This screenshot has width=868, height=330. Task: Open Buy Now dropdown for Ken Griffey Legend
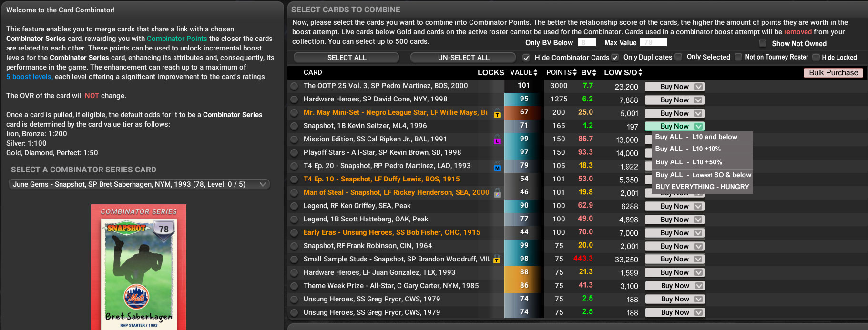[x=698, y=206]
